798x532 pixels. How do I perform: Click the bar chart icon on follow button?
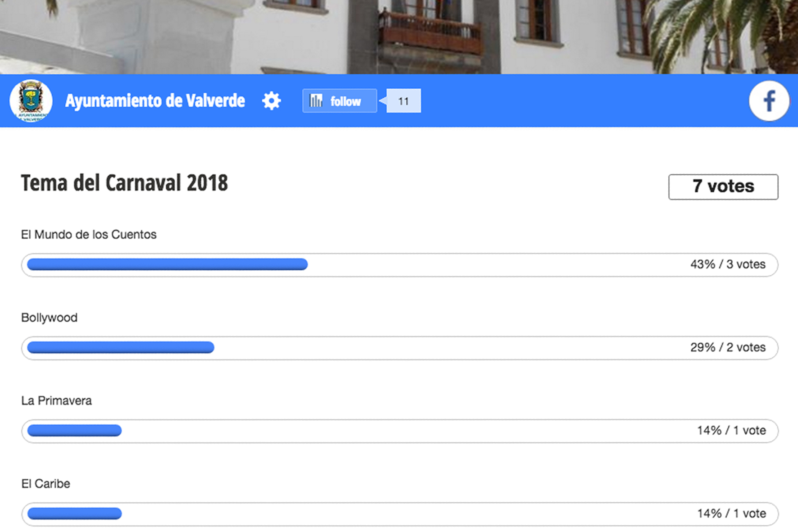316,101
